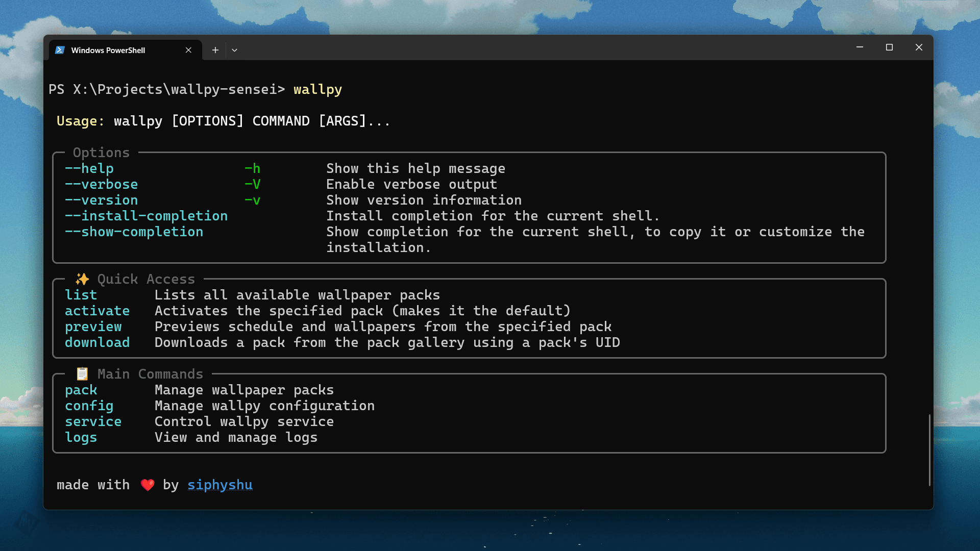
Task: Minimize the terminal window
Action: [x=860, y=47]
